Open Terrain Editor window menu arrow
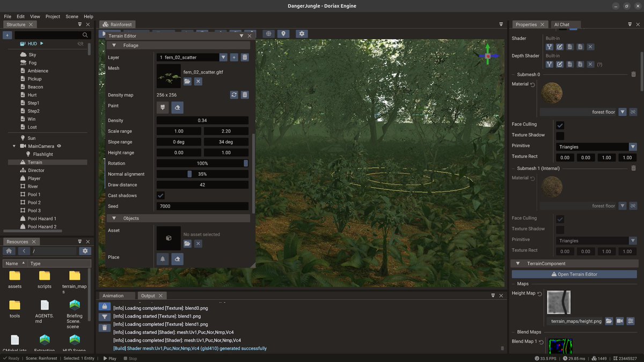The image size is (644, 362). coord(242,36)
